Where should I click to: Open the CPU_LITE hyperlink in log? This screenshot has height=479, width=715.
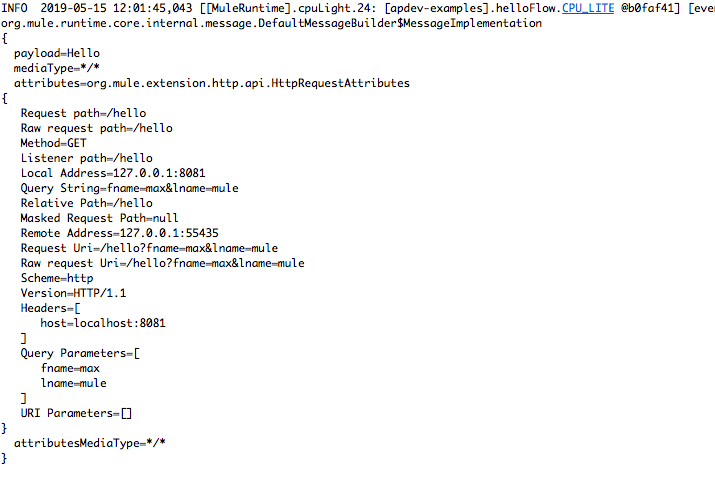click(x=588, y=8)
